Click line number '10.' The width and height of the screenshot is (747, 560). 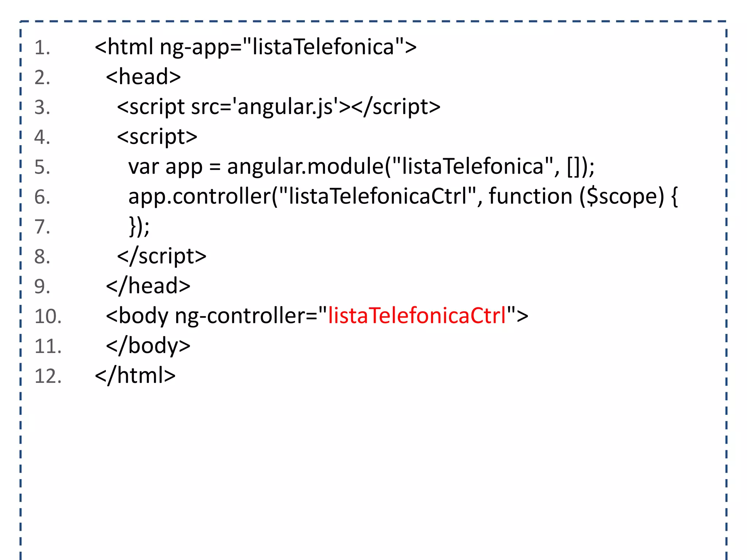pyautogui.click(x=48, y=316)
